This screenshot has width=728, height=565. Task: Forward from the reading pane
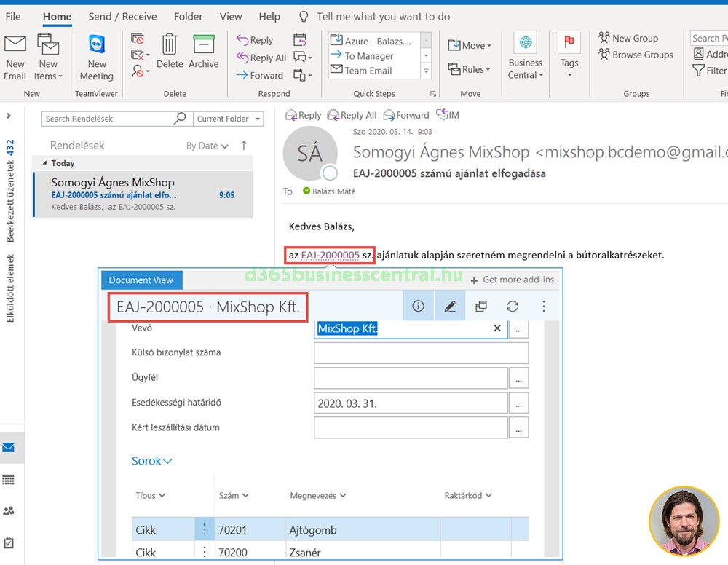[x=406, y=115]
